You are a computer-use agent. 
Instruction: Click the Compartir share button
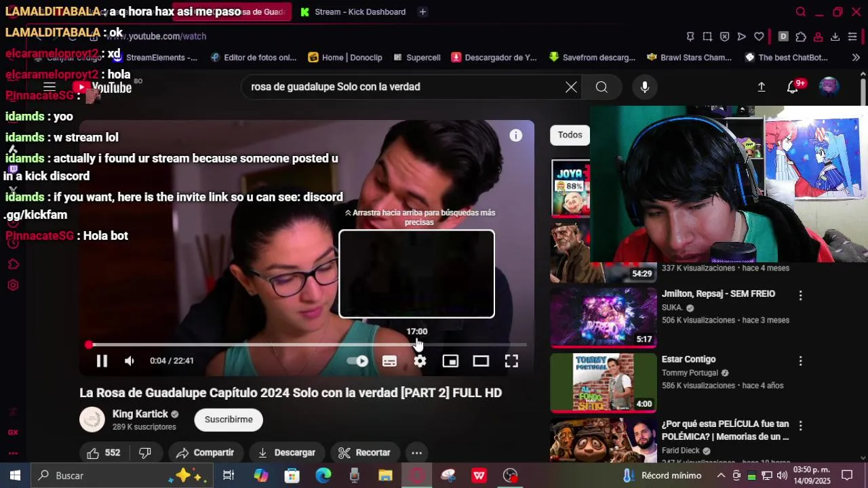205,453
